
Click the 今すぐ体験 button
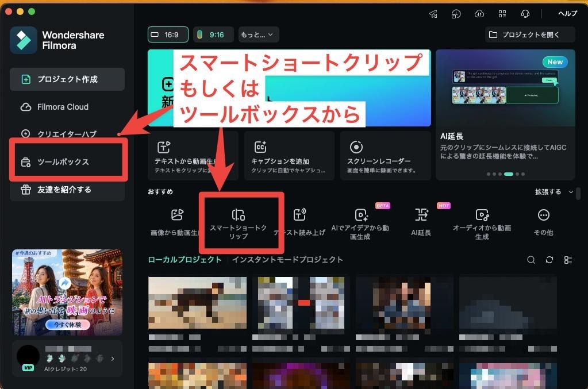[x=67, y=325]
